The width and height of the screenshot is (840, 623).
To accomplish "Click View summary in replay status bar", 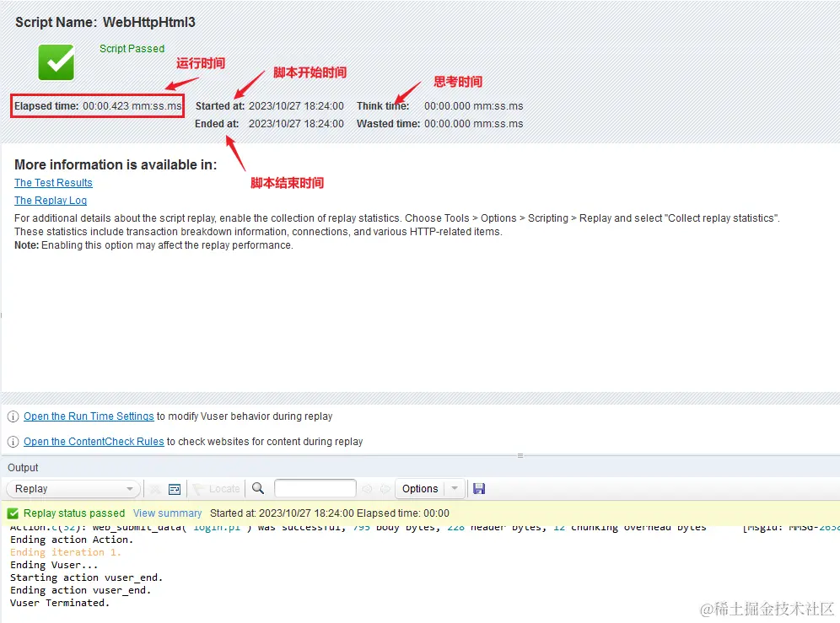I will click(x=167, y=513).
